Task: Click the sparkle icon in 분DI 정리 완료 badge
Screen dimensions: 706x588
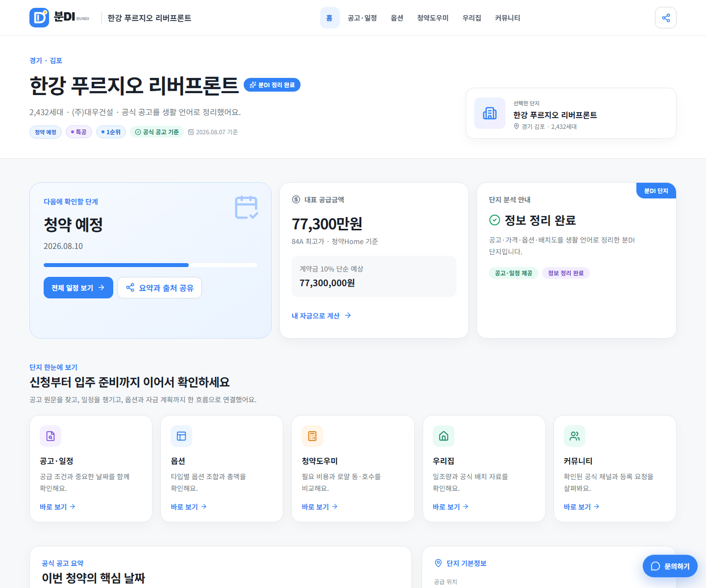Action: [x=253, y=85]
